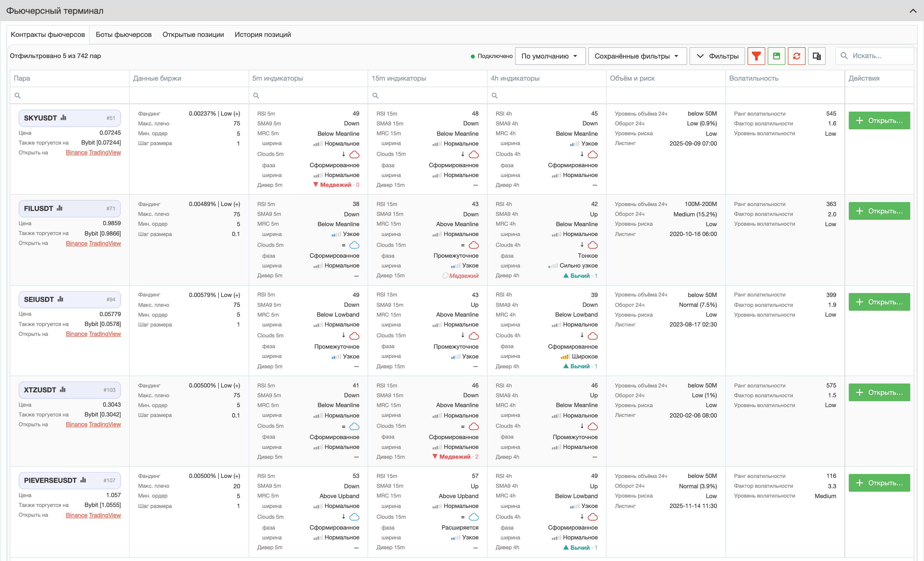Open the chart icon next to SEIUSDT
The image size is (924, 561).
point(60,299)
